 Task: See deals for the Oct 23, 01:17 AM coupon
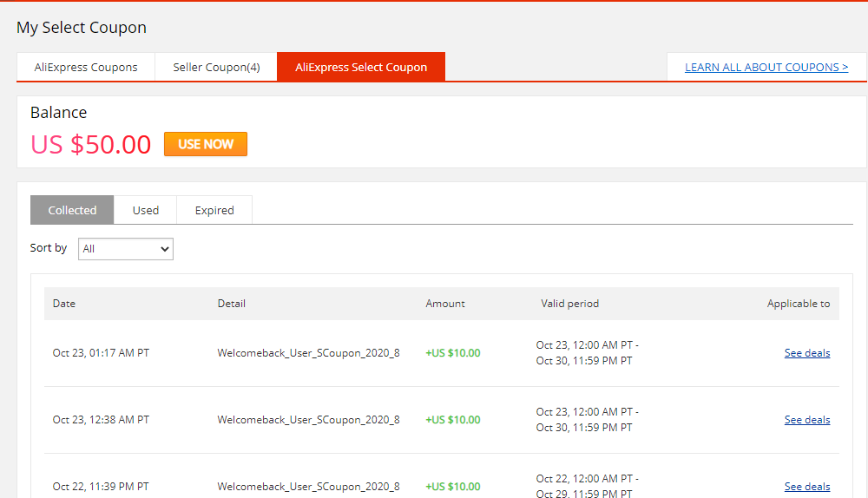807,353
